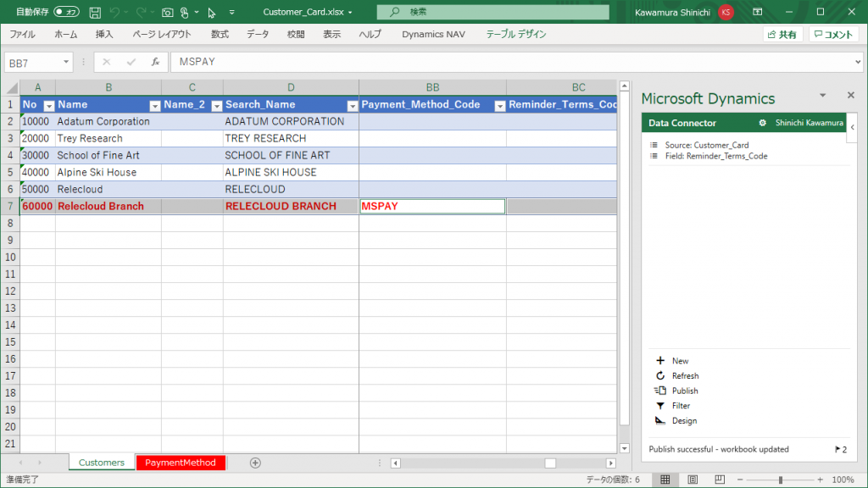868x488 pixels.
Task: Click the pointer select icon in quick access
Action: (x=211, y=12)
